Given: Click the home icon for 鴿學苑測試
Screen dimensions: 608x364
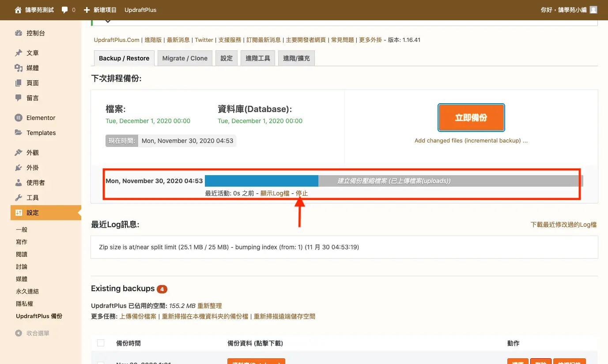Looking at the screenshot, I should tap(18, 10).
